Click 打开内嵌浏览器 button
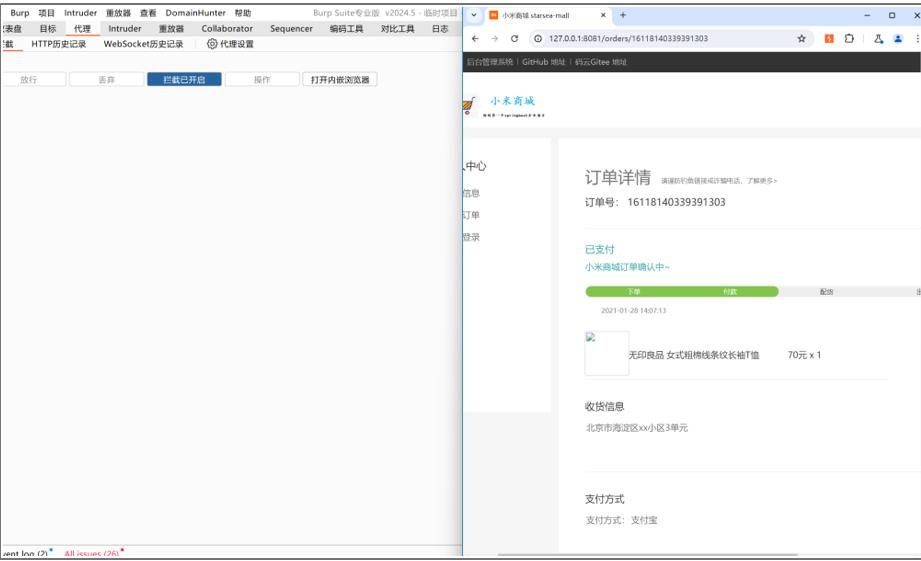Viewport: 921px width, 561px height. pyautogui.click(x=340, y=80)
